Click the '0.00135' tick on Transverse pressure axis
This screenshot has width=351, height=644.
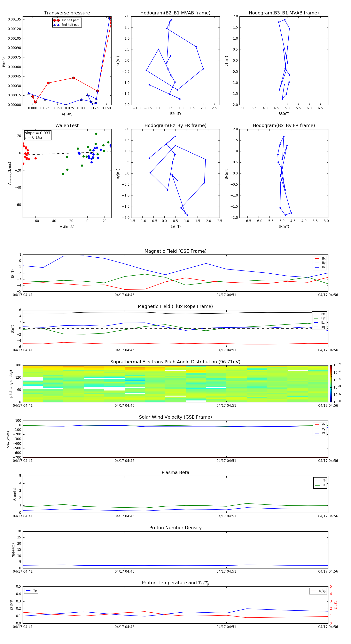14,20
